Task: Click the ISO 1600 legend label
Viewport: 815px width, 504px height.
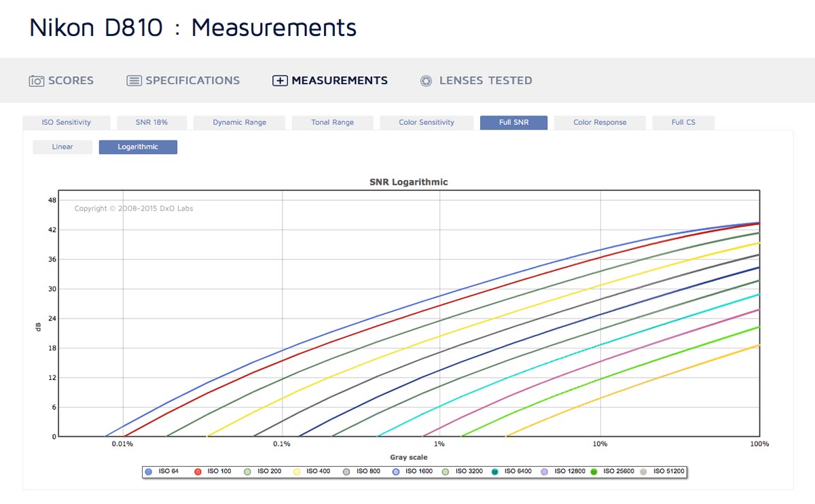Action: [x=419, y=471]
